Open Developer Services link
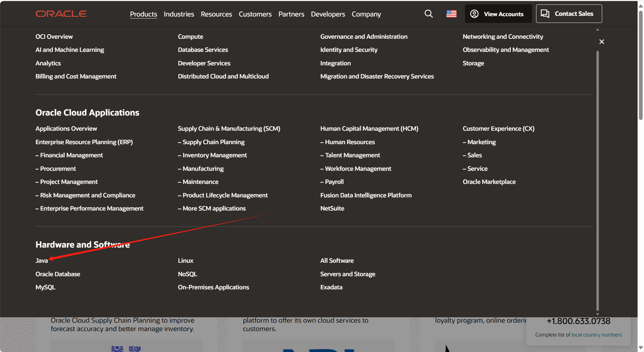 (204, 63)
